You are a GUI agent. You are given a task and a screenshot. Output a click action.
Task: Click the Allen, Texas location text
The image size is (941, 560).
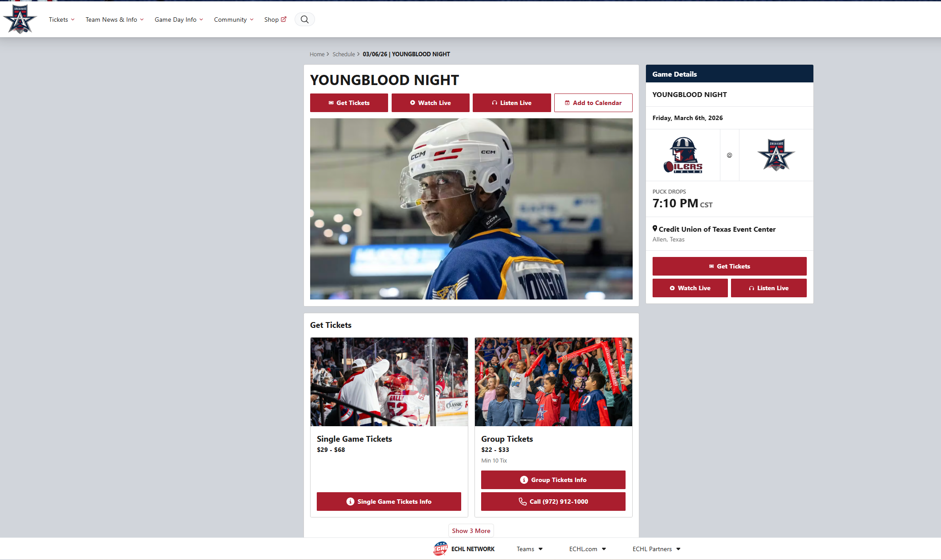(x=669, y=239)
